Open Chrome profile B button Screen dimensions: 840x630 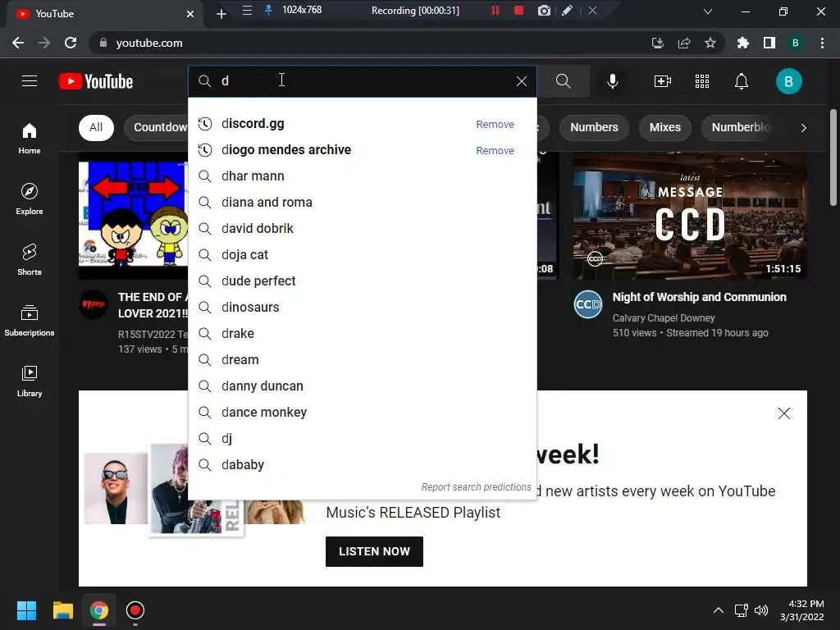(795, 43)
